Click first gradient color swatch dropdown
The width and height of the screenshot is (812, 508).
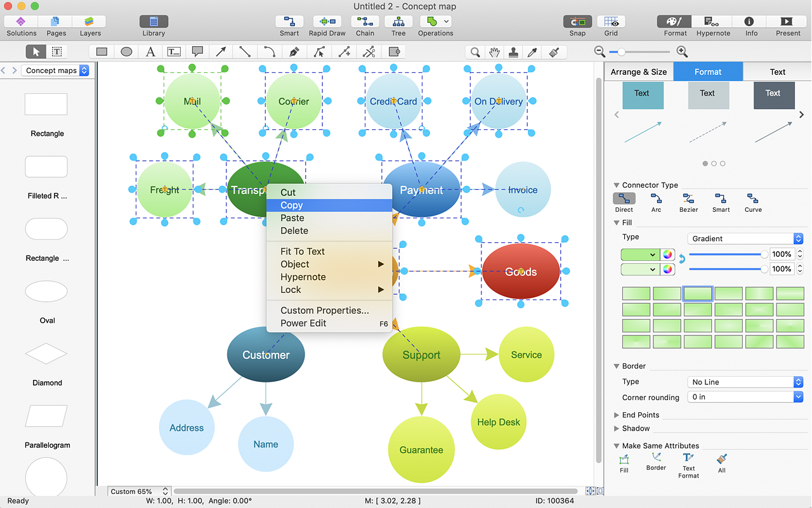640,254
